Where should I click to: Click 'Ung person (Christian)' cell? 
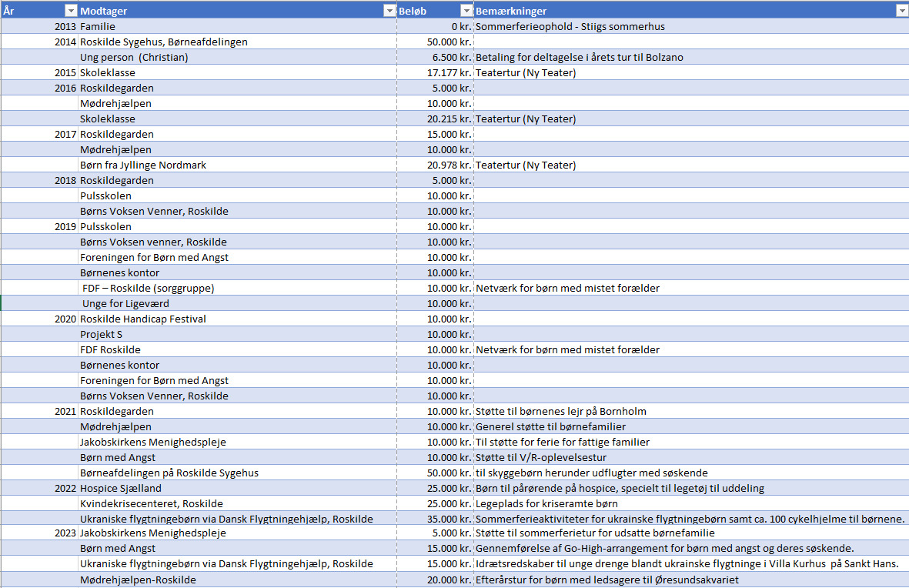[237, 57]
